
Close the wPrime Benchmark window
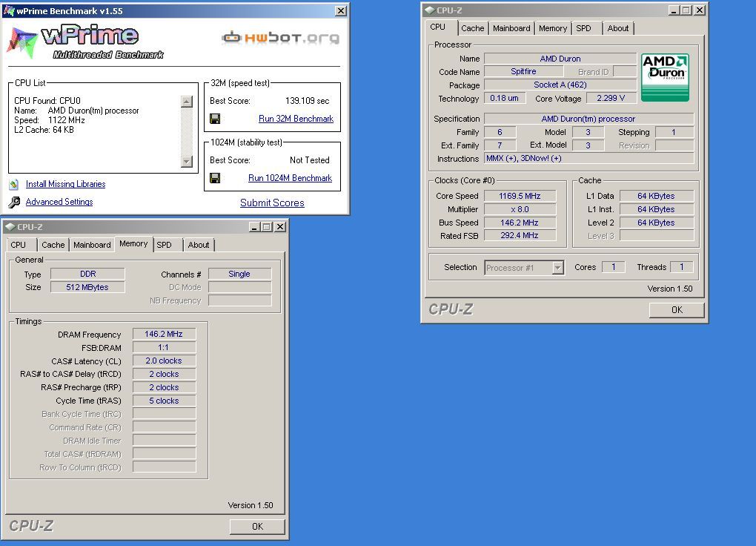341,11
